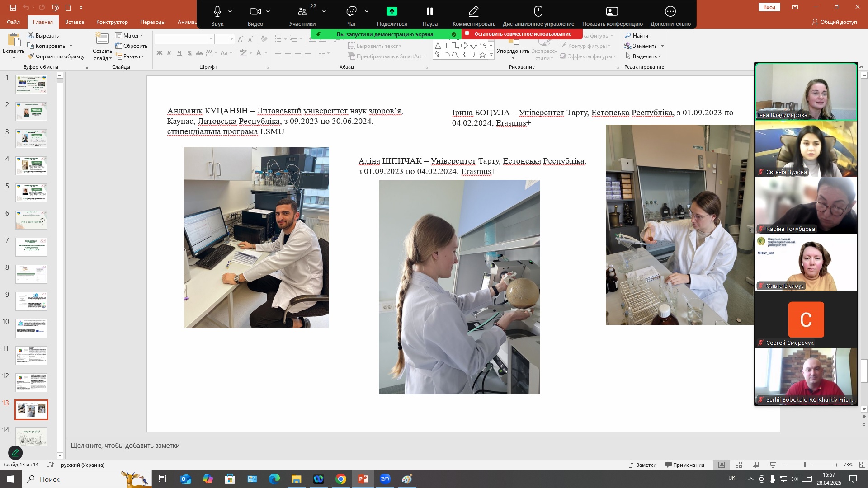Click notes field Щелкните, чтобы добавить заметки
Screen dimensions: 868x488
(x=125, y=446)
